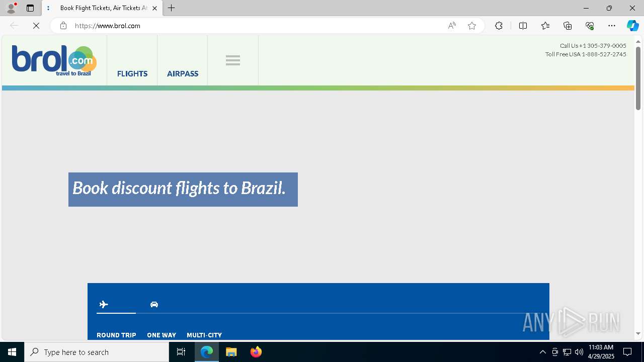Click the scrollbar down arrow
Viewport: 644px width, 362px height.
tap(638, 334)
